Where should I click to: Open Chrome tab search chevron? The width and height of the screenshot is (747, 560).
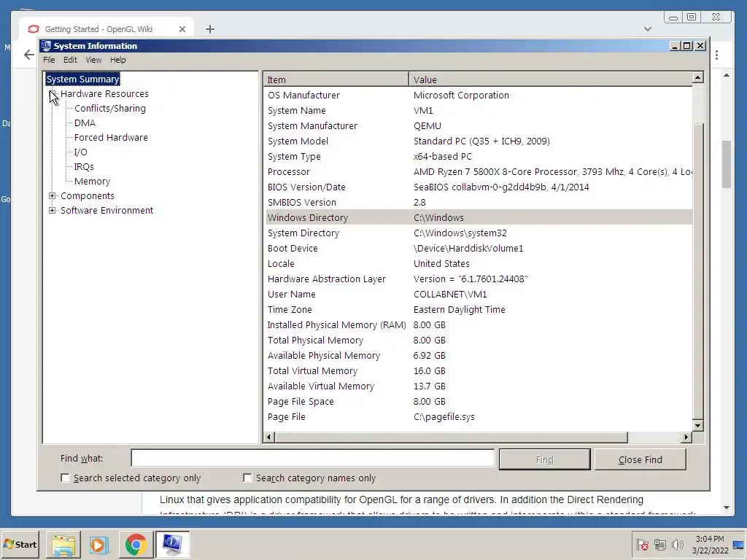(648, 29)
